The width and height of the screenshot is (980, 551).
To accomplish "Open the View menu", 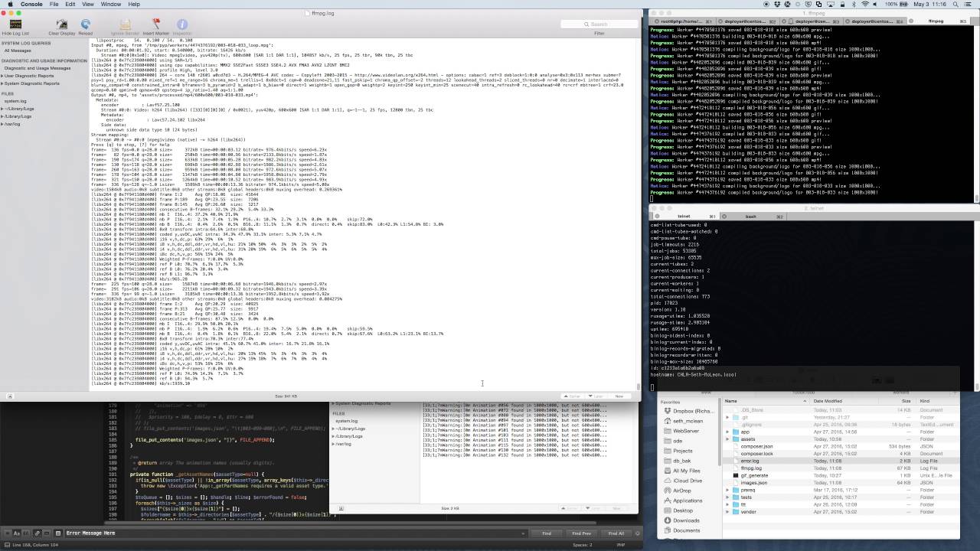I will click(89, 4).
